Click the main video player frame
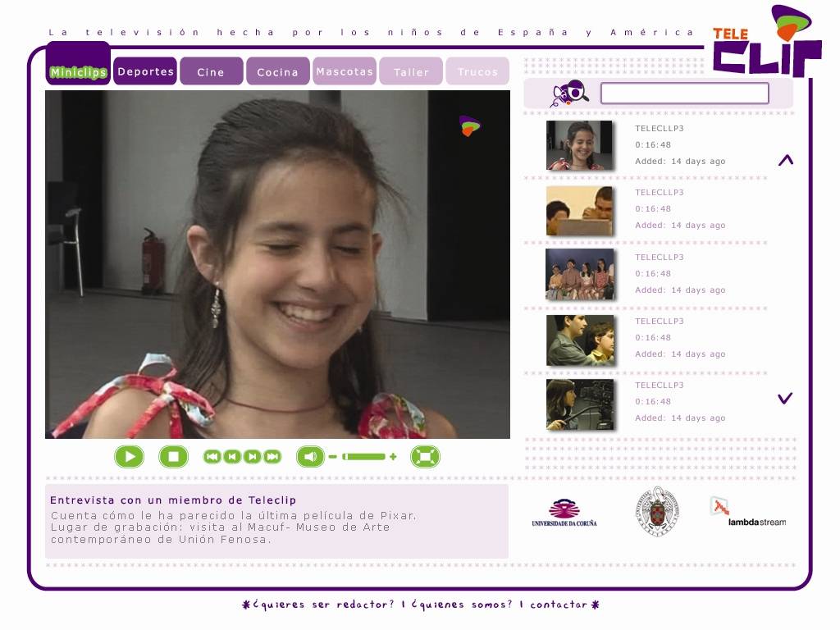This screenshot has width=840, height=630. (x=277, y=265)
